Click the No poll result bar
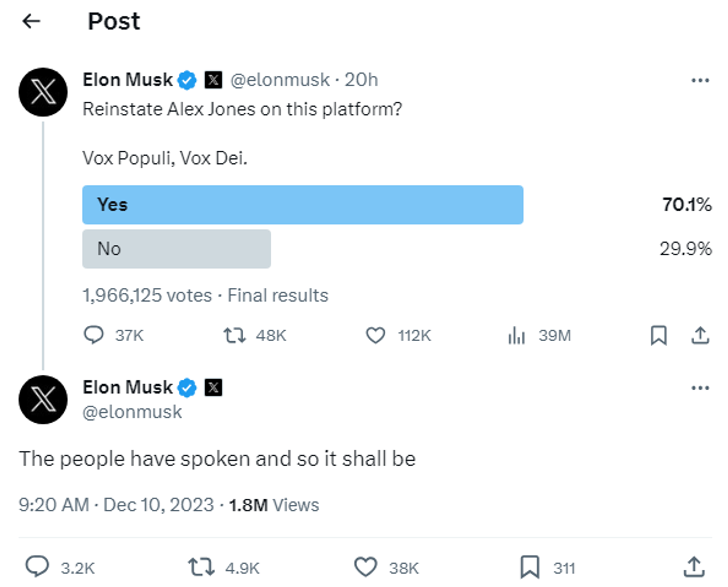Image resolution: width=728 pixels, height=587 pixels. 176,249
